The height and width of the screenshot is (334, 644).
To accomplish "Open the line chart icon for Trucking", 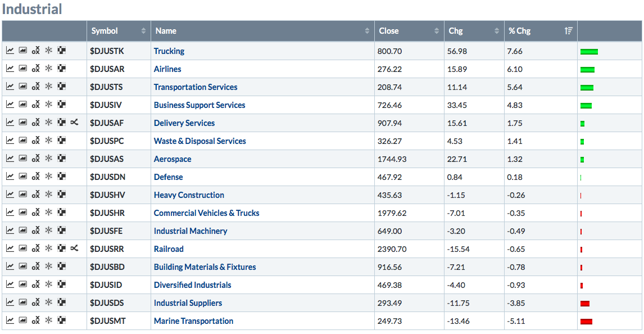I will coord(10,51).
